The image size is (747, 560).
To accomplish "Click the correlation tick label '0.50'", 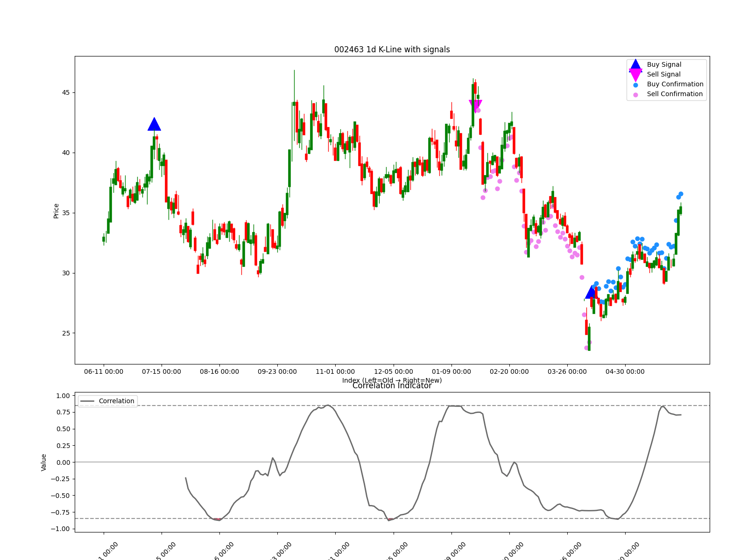I will (x=63, y=429).
